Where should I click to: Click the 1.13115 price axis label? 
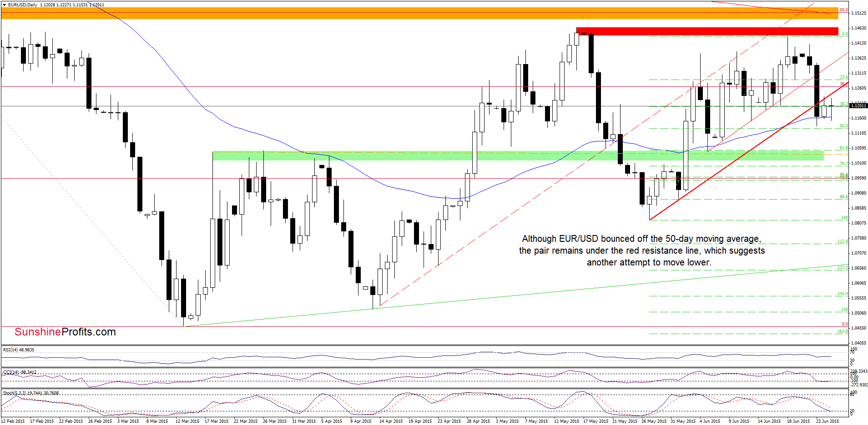coord(859,73)
